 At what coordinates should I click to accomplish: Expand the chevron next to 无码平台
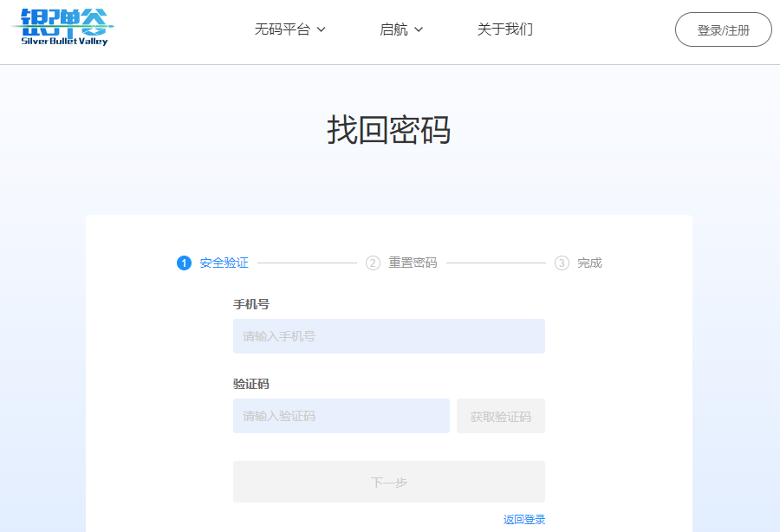click(322, 29)
